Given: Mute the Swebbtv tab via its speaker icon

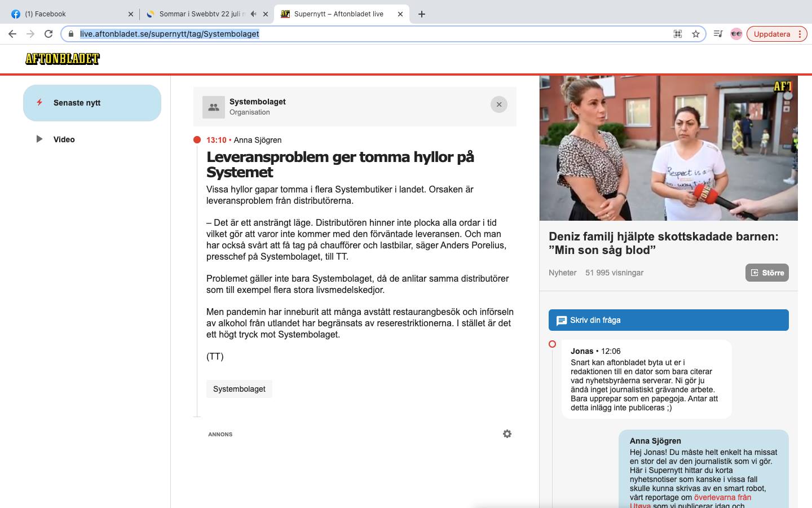Looking at the screenshot, I should point(253,14).
